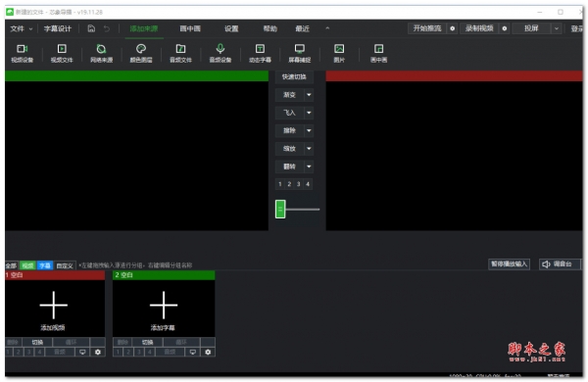Open gear settings for input 1 空白
The width and height of the screenshot is (588, 382).
pyautogui.click(x=98, y=352)
